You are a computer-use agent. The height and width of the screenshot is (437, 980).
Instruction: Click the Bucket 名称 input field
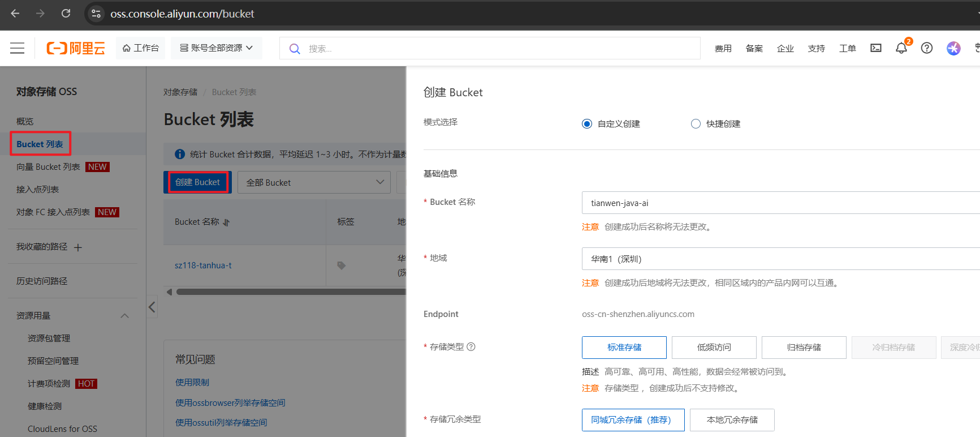[x=780, y=203]
